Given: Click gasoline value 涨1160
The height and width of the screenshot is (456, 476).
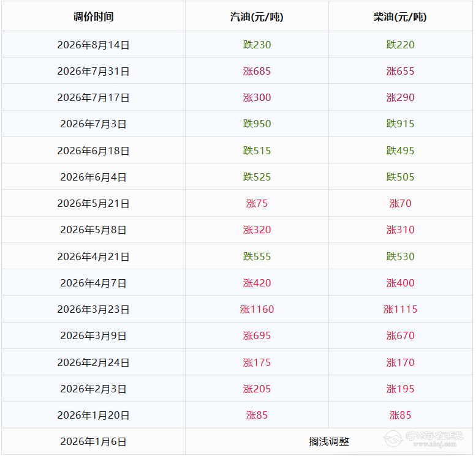Looking at the screenshot, I should tap(257, 310).
